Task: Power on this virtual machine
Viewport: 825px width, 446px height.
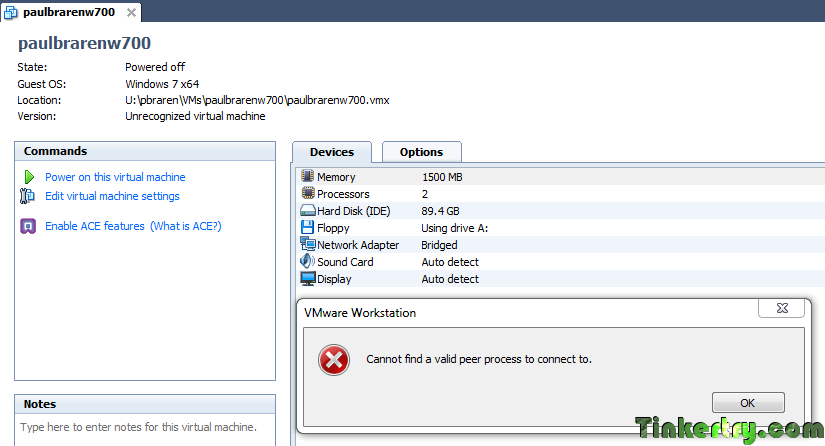Action: click(115, 177)
